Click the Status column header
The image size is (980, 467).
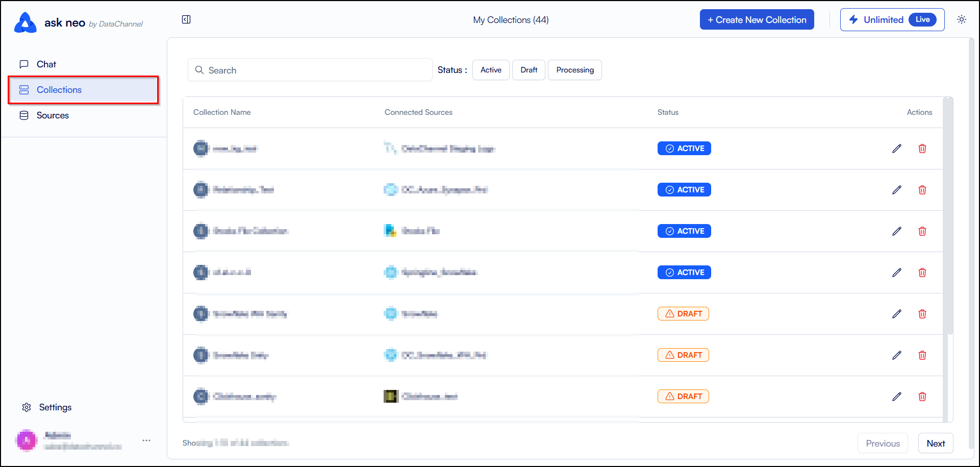668,112
